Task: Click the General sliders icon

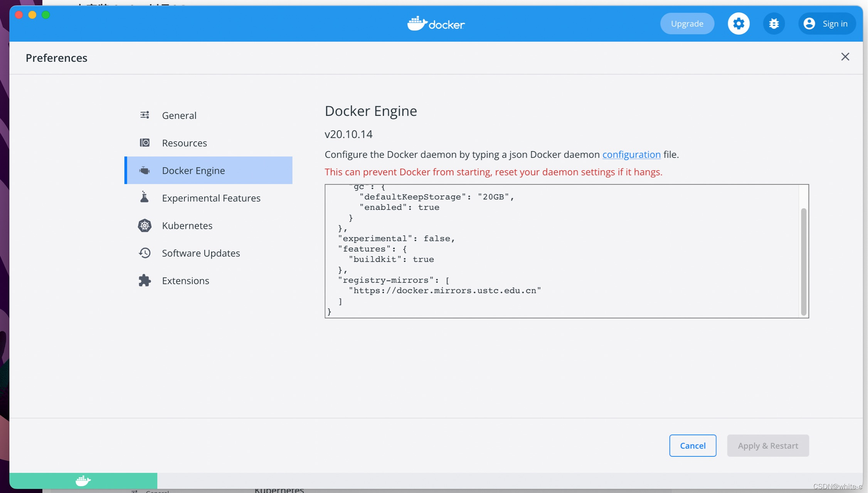Action: pyautogui.click(x=145, y=115)
